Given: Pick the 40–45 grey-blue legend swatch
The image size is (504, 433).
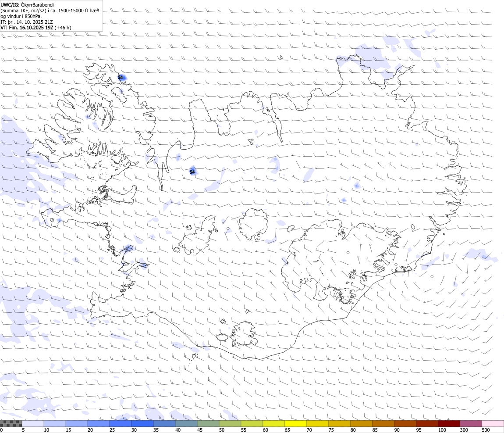Looking at the screenshot, I should coord(186,423).
